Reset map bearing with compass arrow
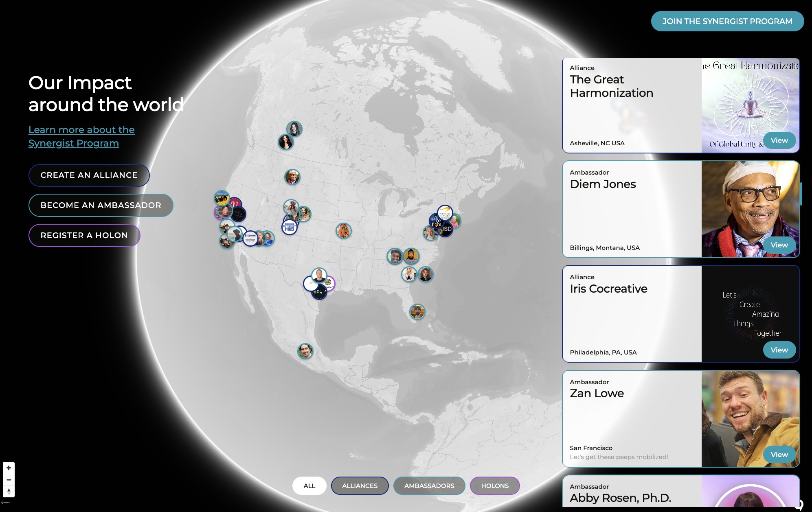 (x=9, y=492)
